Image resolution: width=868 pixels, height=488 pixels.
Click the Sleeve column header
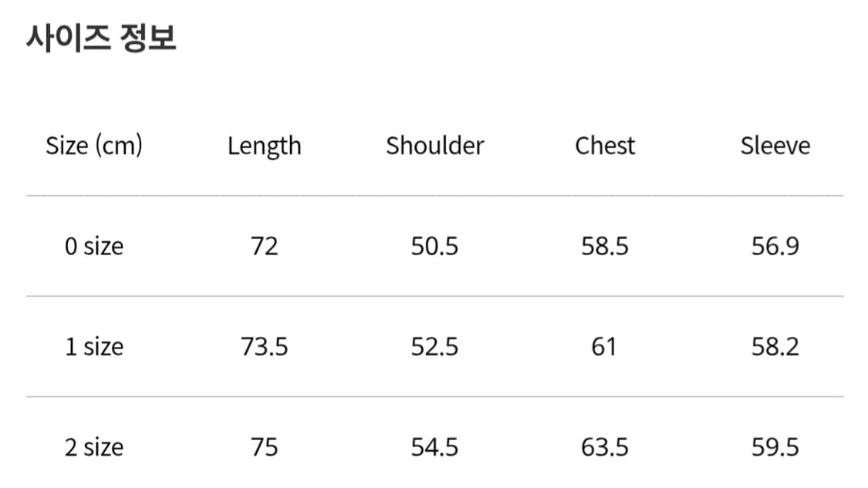pos(775,146)
